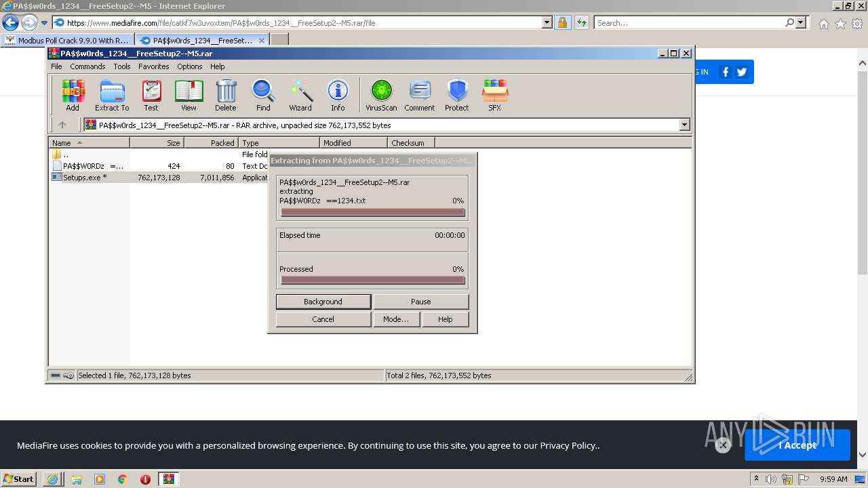
Task: Open the File menu in WinRAR
Action: [56, 66]
